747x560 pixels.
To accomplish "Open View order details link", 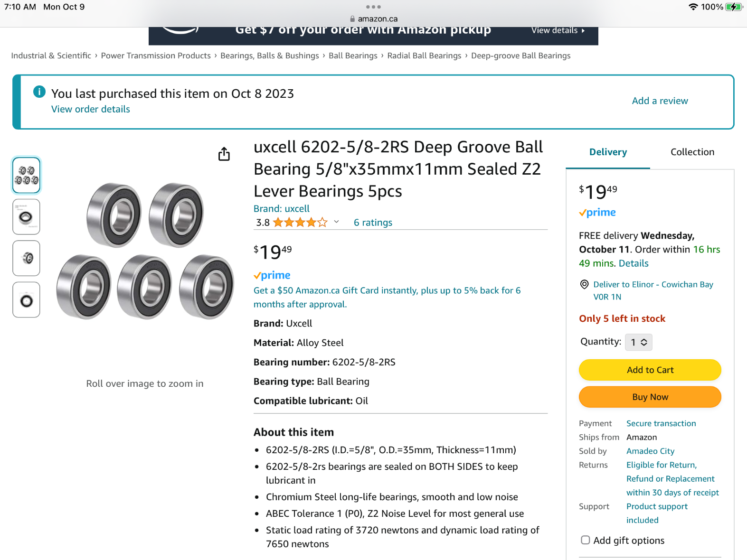I will click(91, 109).
